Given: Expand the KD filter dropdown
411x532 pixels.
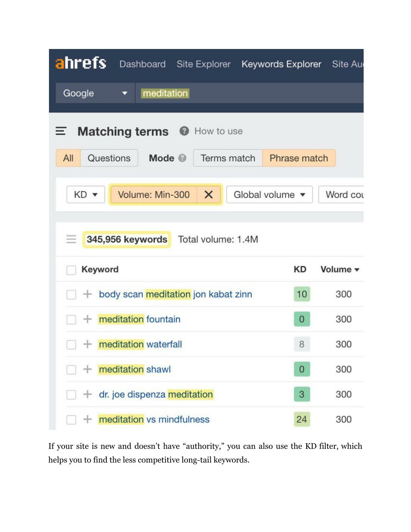Looking at the screenshot, I should pyautogui.click(x=86, y=195).
